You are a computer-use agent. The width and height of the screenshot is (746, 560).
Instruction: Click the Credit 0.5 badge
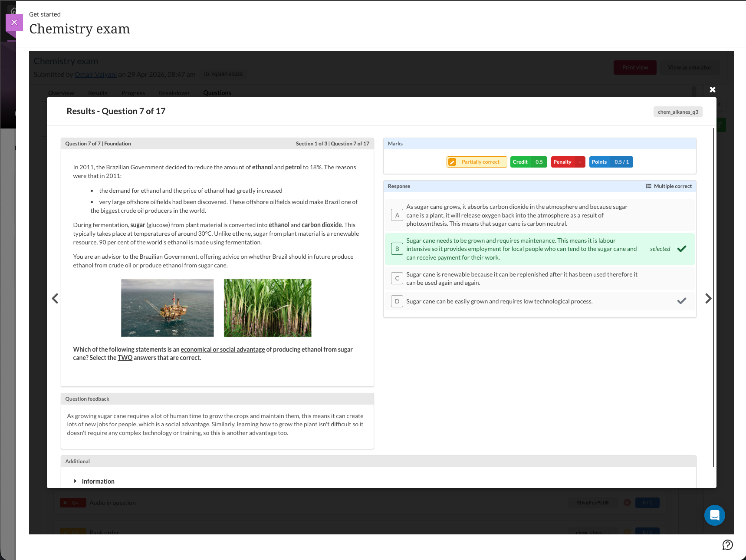point(529,162)
